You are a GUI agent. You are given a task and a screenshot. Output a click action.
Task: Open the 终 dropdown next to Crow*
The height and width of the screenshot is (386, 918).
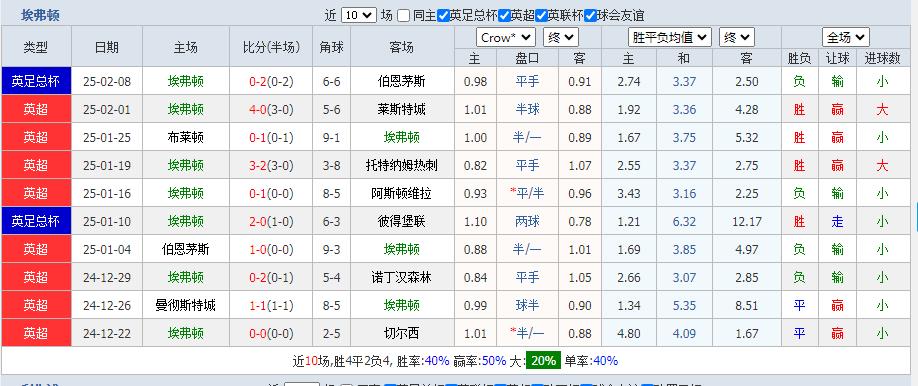(561, 38)
